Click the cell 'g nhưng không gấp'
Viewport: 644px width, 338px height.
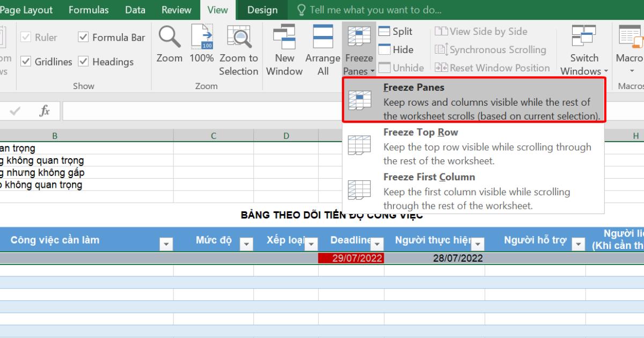pyautogui.click(x=86, y=173)
